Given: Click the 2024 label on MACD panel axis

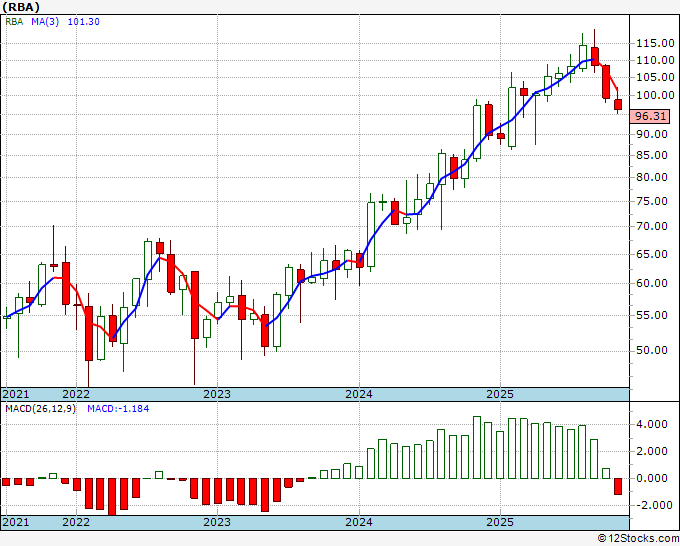Looking at the screenshot, I should (x=359, y=522).
